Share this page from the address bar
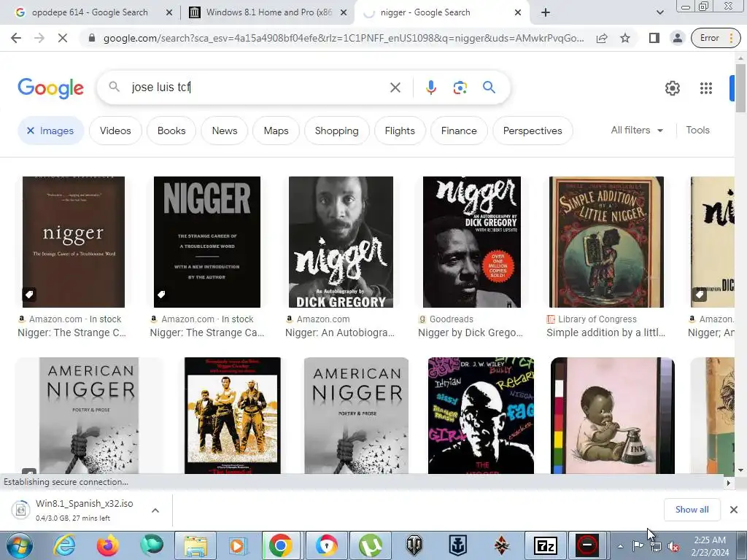Image resolution: width=747 pixels, height=560 pixels. pyautogui.click(x=602, y=38)
